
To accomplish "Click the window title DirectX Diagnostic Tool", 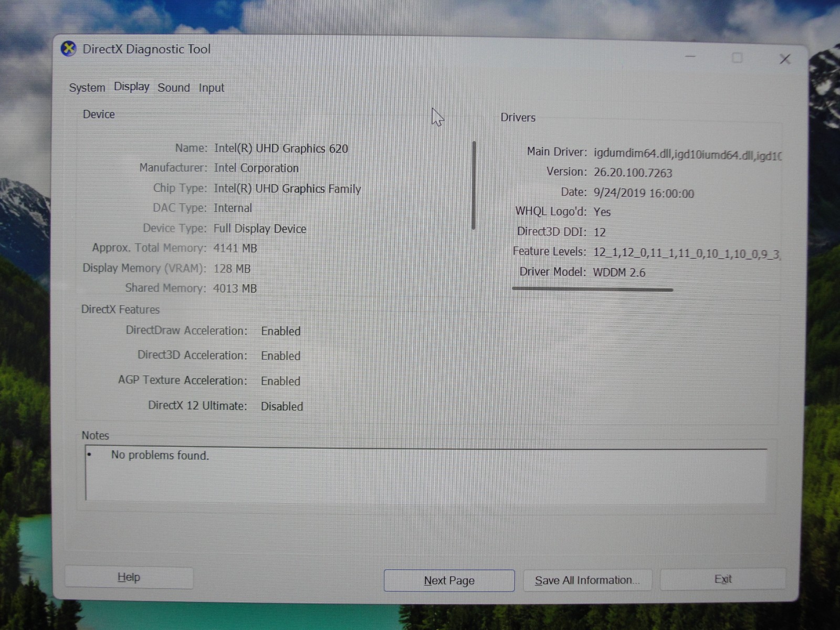I will (x=146, y=49).
